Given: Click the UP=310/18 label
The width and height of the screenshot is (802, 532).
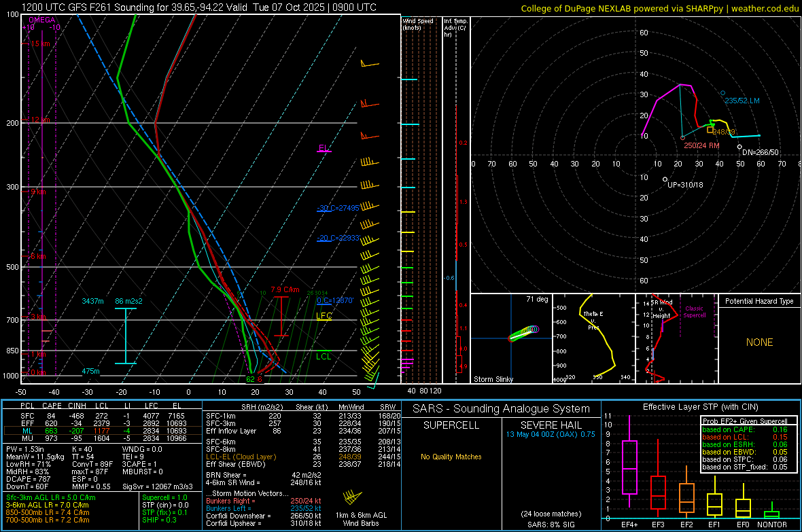Looking at the screenshot, I should pyautogui.click(x=685, y=185).
